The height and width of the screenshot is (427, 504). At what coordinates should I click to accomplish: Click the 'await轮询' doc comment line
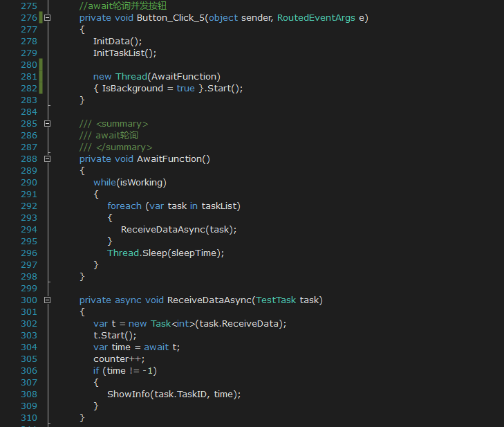point(109,136)
